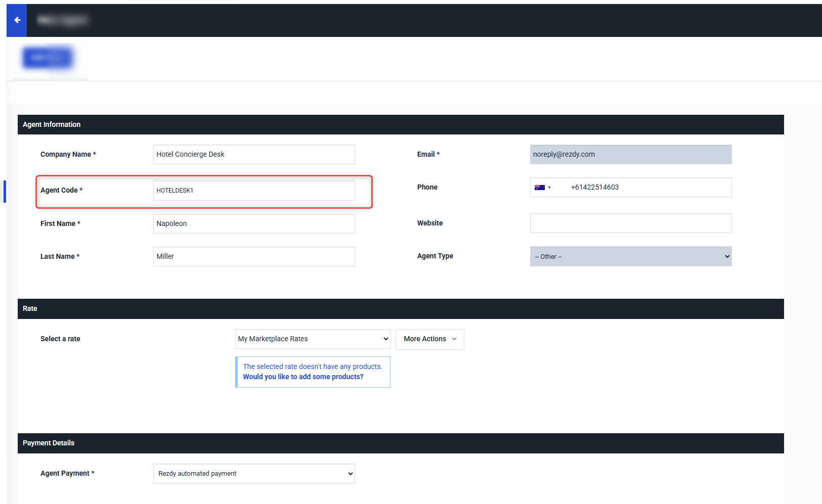The image size is (822, 504).
Task: Open the Agent Payment dropdown
Action: [253, 473]
